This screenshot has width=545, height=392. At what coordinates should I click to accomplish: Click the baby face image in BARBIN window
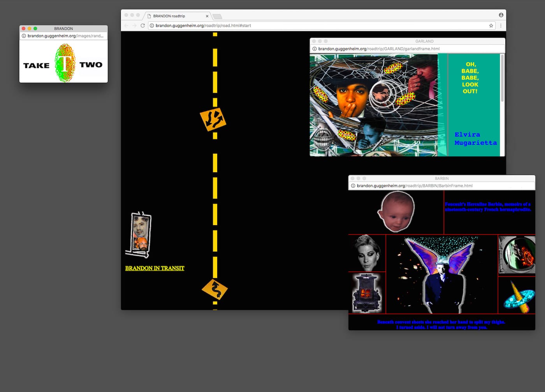point(396,212)
